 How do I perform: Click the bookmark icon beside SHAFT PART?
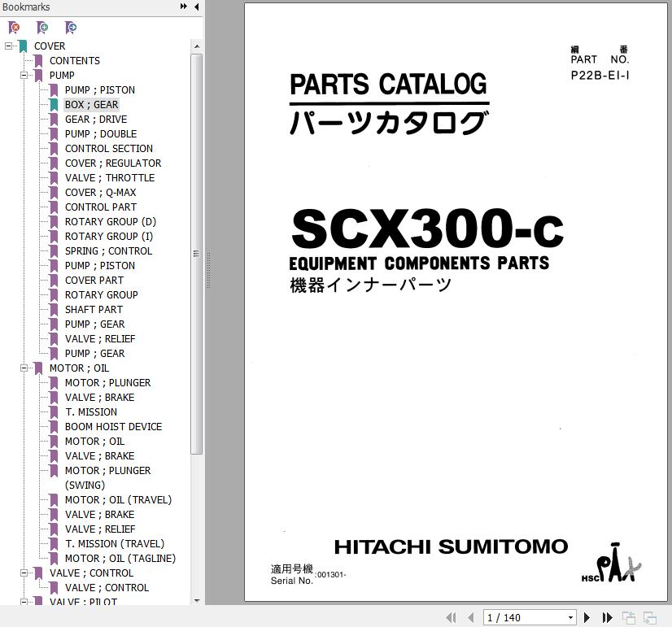pyautogui.click(x=54, y=310)
